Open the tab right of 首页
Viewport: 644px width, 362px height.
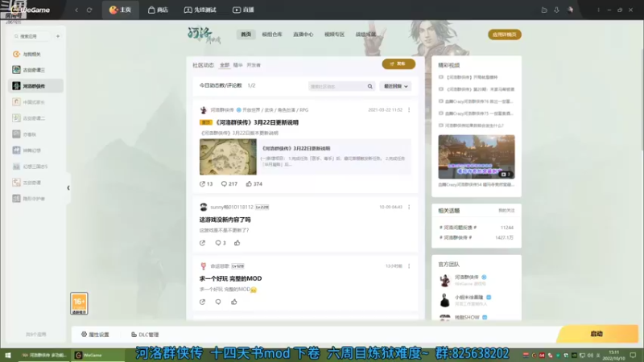click(272, 35)
